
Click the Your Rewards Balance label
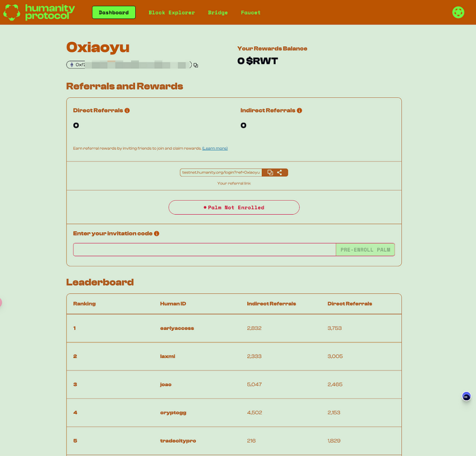pos(272,48)
